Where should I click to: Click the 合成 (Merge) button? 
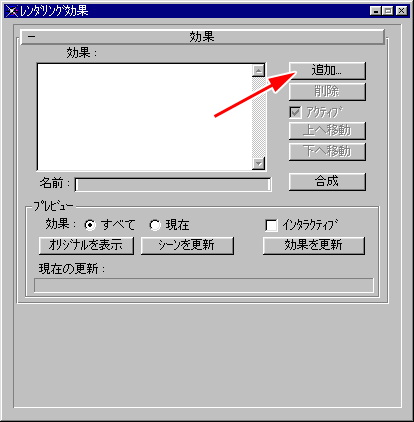pyautogui.click(x=327, y=182)
